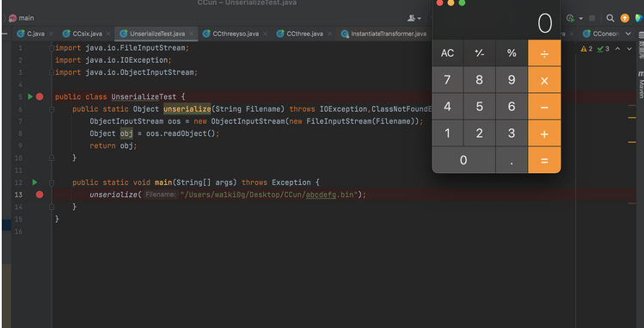Close the CCsix.java tab
644x328 pixels.
pos(108,34)
